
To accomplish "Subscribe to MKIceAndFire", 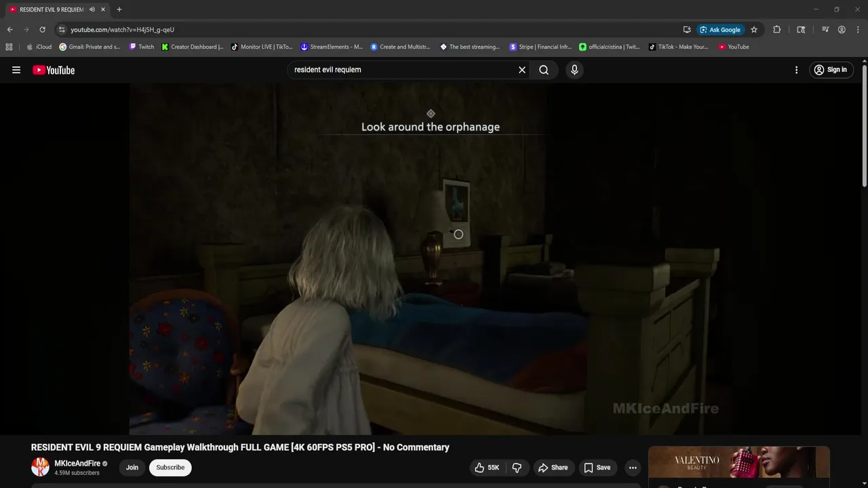I will tap(170, 468).
